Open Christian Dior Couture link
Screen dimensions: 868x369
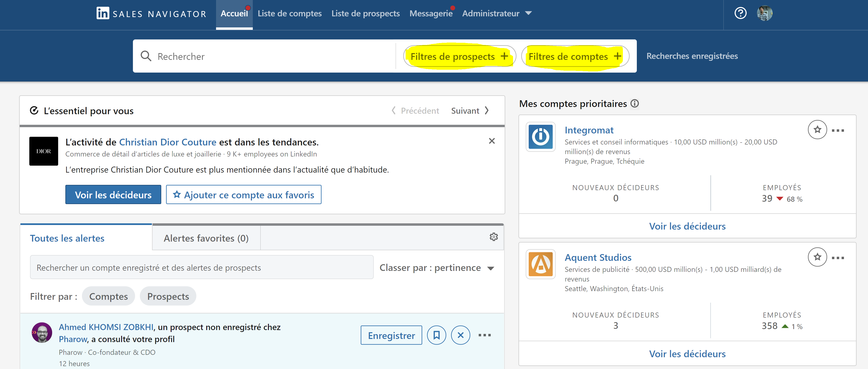click(x=167, y=142)
